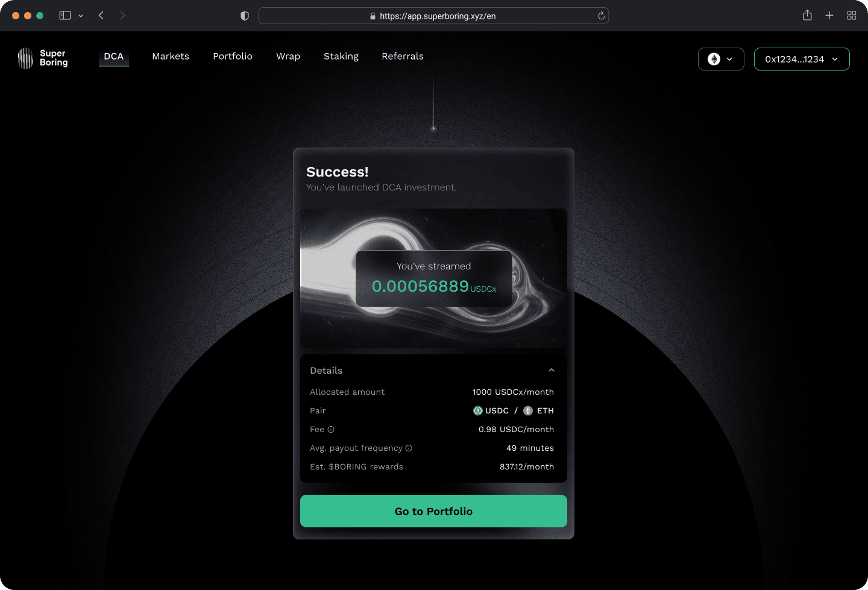
Task: Switch to the DCA tab
Action: 114,57
